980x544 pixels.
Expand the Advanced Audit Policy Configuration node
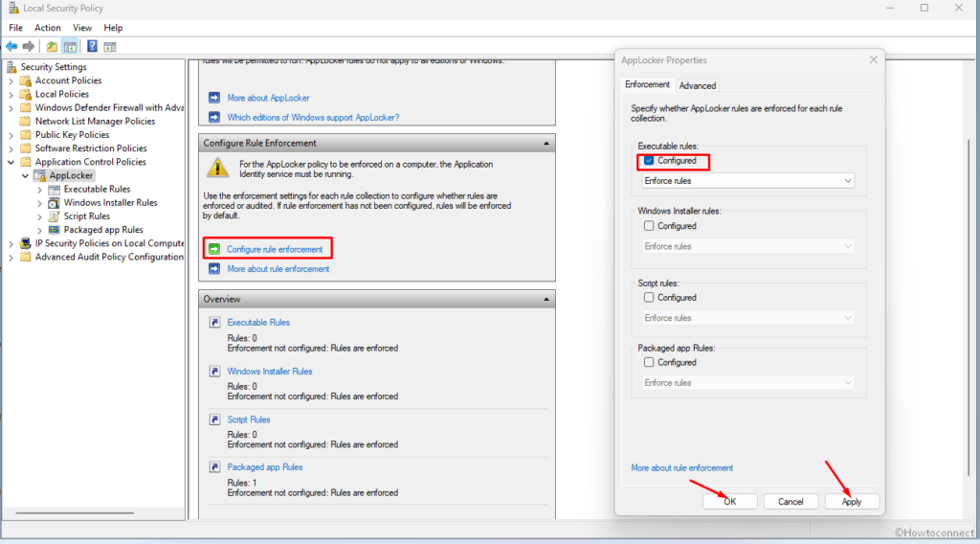tap(11, 257)
